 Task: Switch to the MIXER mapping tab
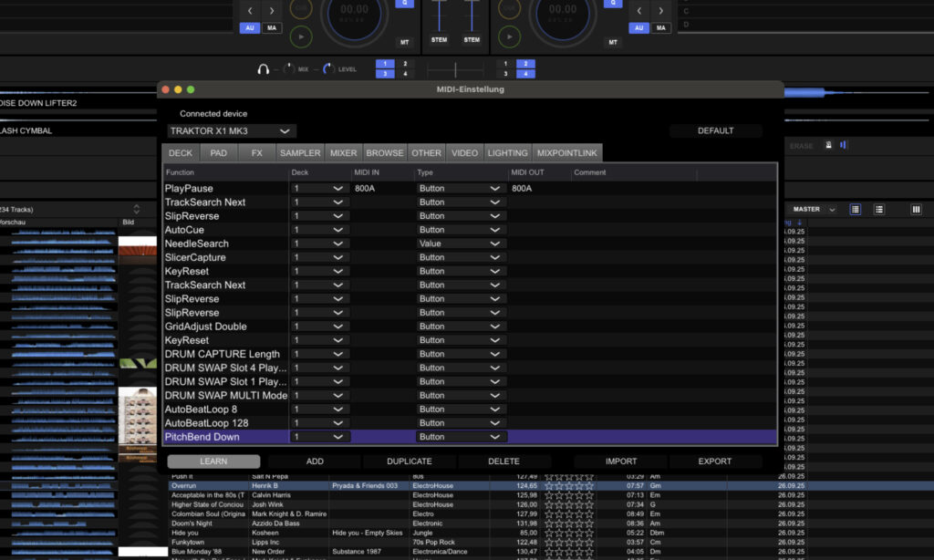click(344, 152)
